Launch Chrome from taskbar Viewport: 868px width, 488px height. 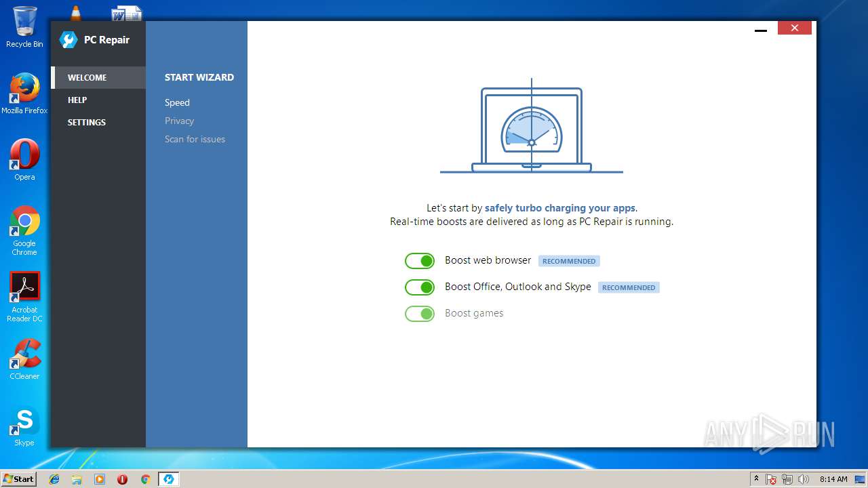(x=145, y=479)
